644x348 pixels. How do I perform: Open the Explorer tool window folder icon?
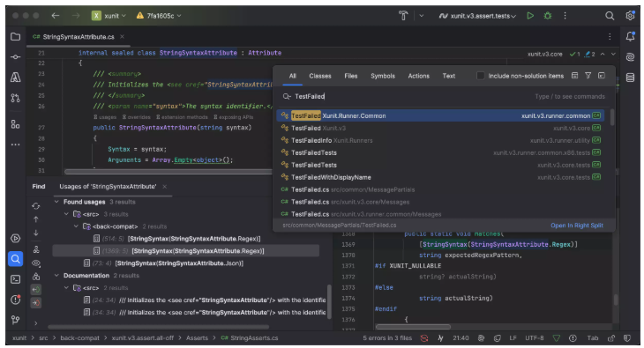[15, 36]
